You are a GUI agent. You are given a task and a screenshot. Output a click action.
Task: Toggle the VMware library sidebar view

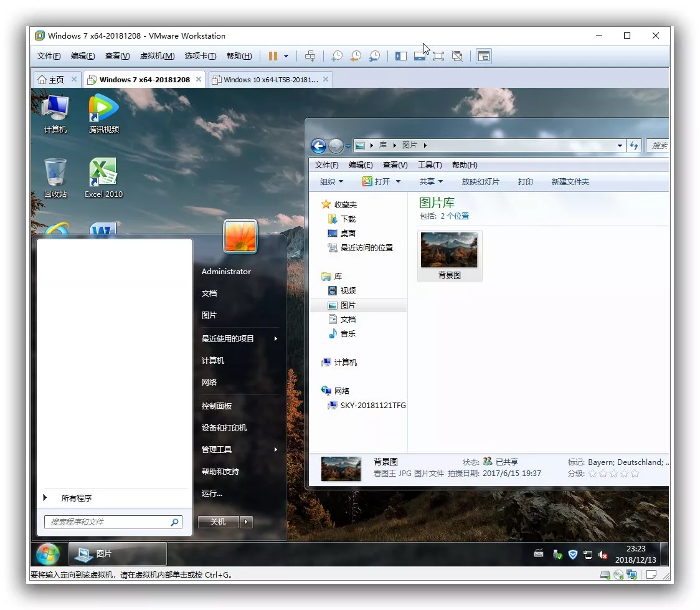click(401, 56)
